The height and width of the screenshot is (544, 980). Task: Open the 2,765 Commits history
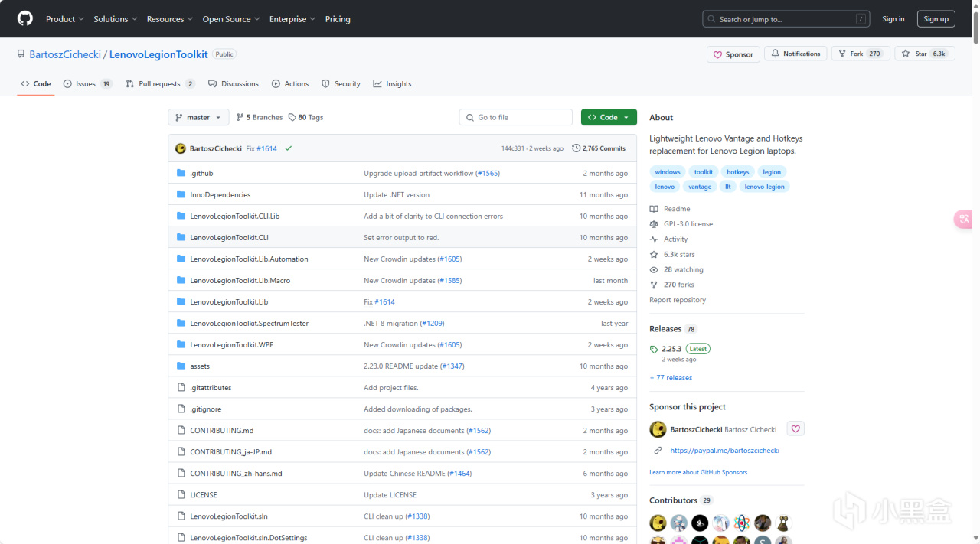[x=599, y=148]
